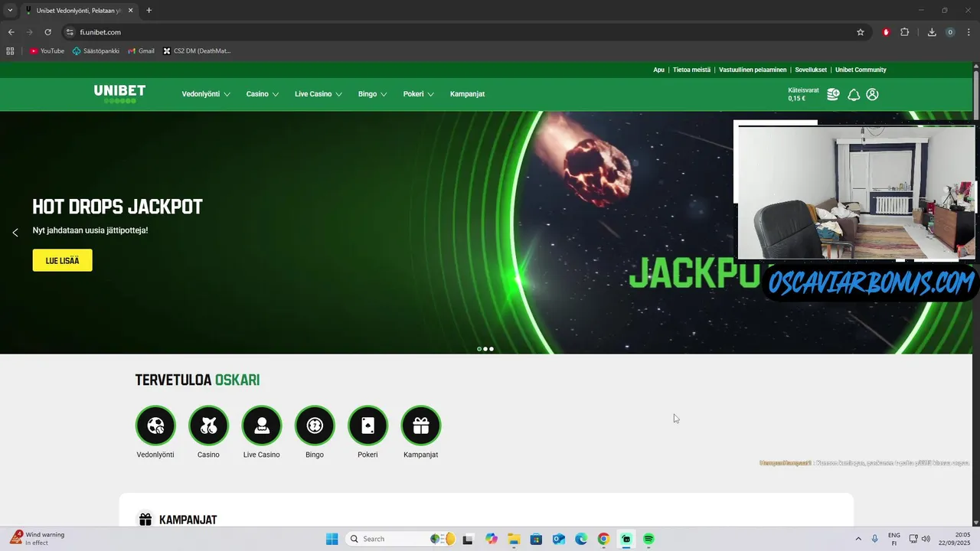The image size is (980, 551).
Task: Click the Windows taskbar Search box
Action: 400,539
